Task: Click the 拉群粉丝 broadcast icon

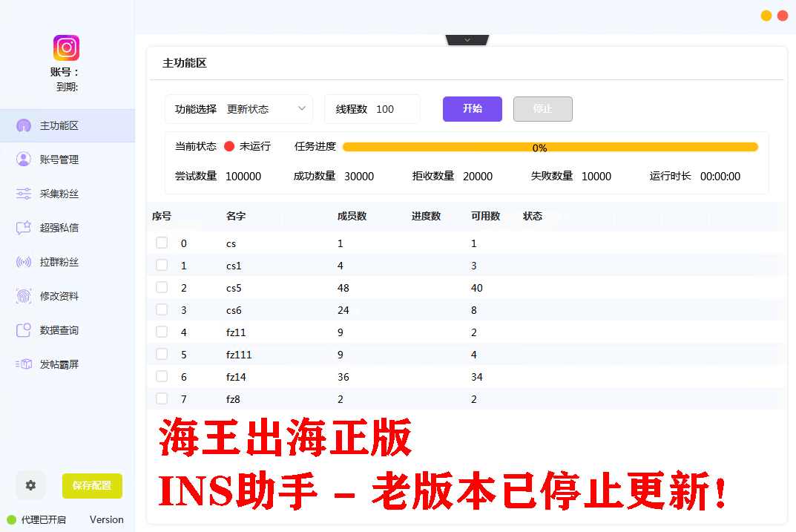Action: tap(24, 262)
